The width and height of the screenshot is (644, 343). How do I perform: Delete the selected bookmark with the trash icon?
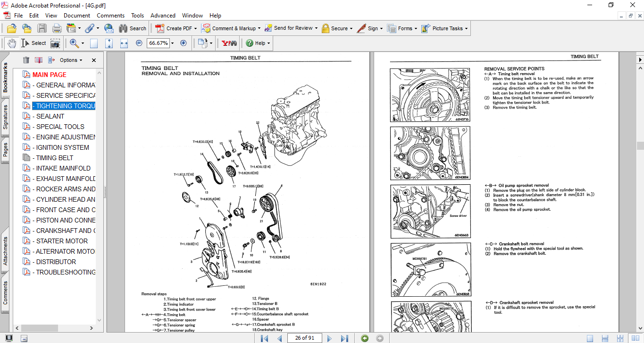26,60
